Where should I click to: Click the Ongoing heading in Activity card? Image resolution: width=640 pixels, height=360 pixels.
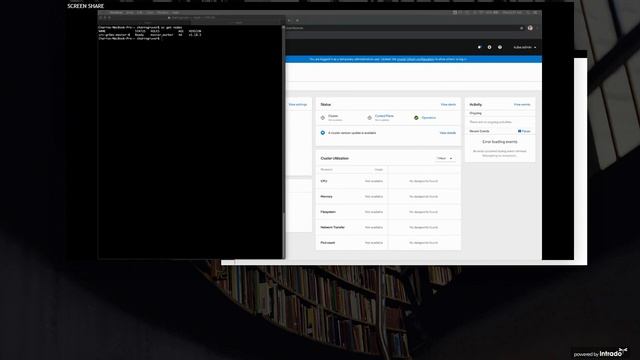pos(476,113)
